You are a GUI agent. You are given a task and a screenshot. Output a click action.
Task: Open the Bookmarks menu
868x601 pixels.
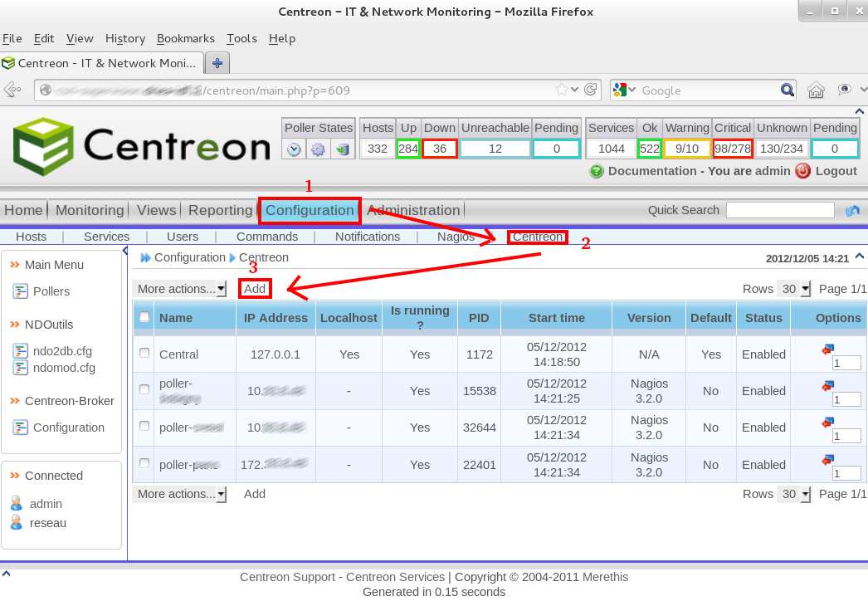pos(185,38)
